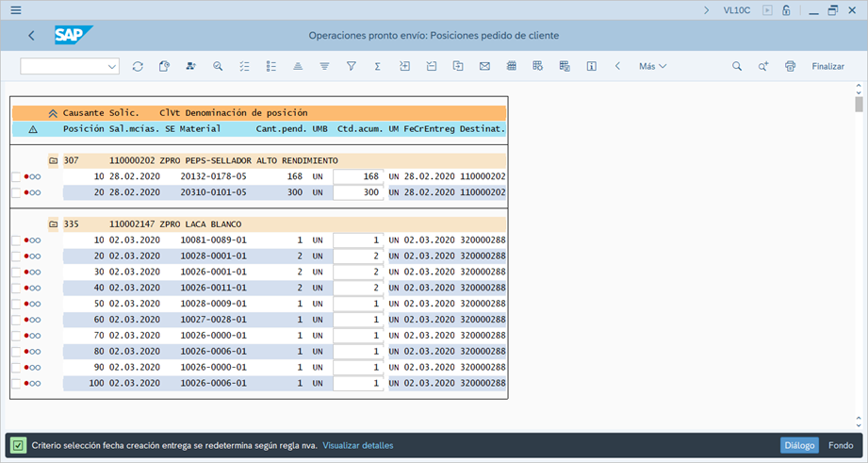Click the mail envelope icon
Viewport: 868px width, 463px height.
click(484, 66)
